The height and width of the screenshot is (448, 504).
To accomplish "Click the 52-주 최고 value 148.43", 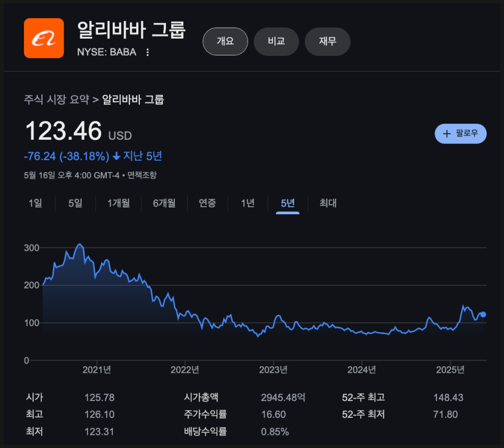I will tap(448, 397).
